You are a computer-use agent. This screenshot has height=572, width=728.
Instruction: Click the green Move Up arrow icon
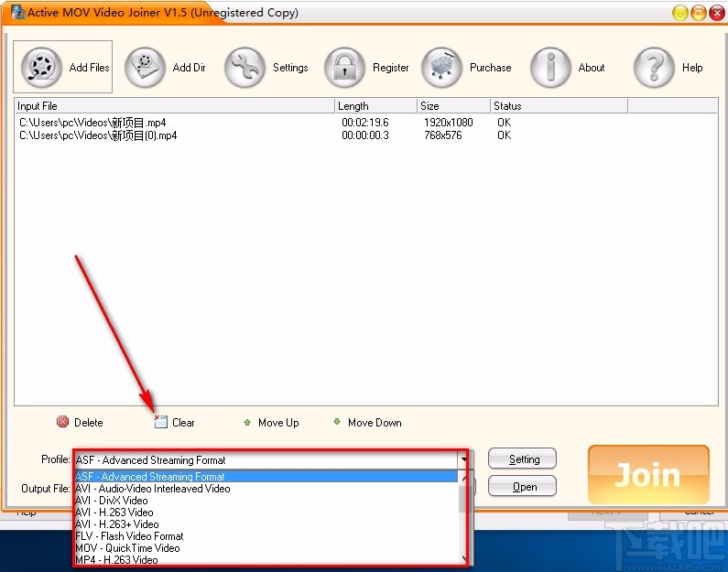[x=247, y=422]
